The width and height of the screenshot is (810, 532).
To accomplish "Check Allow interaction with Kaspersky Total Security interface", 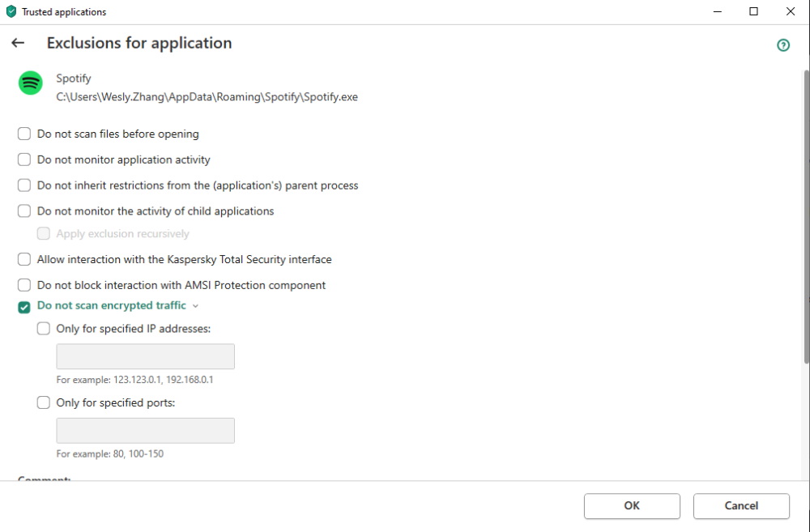I will click(24, 259).
